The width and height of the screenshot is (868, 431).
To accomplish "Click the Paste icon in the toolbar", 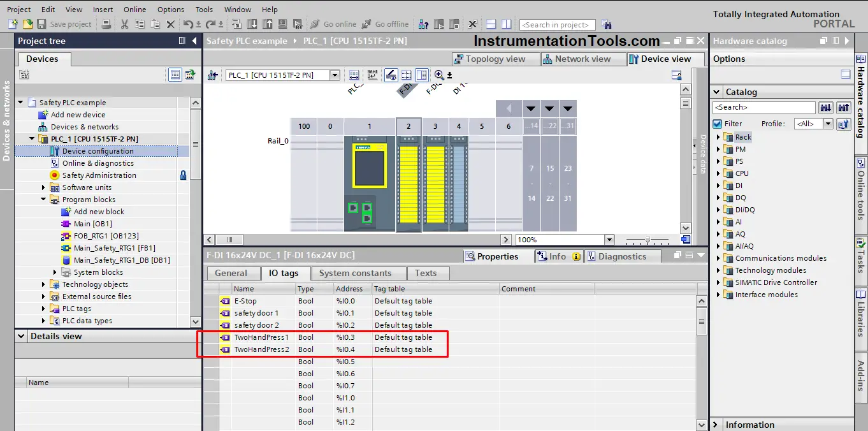I will [x=155, y=24].
